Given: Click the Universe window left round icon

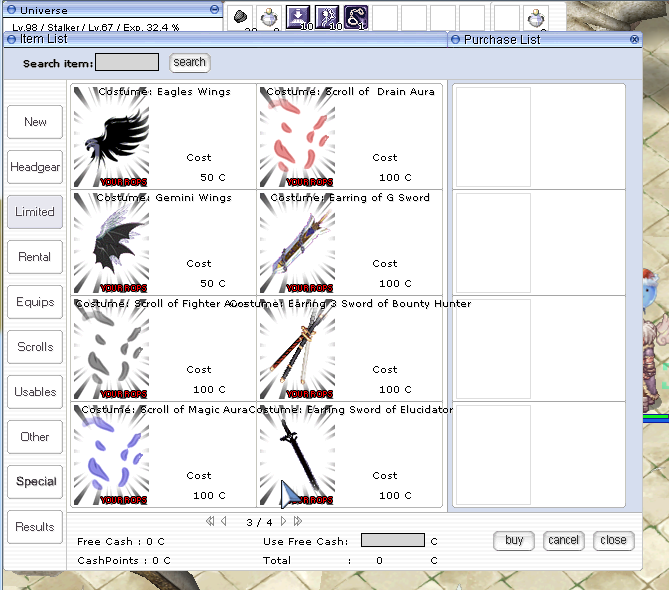Looking at the screenshot, I should [12, 9].
